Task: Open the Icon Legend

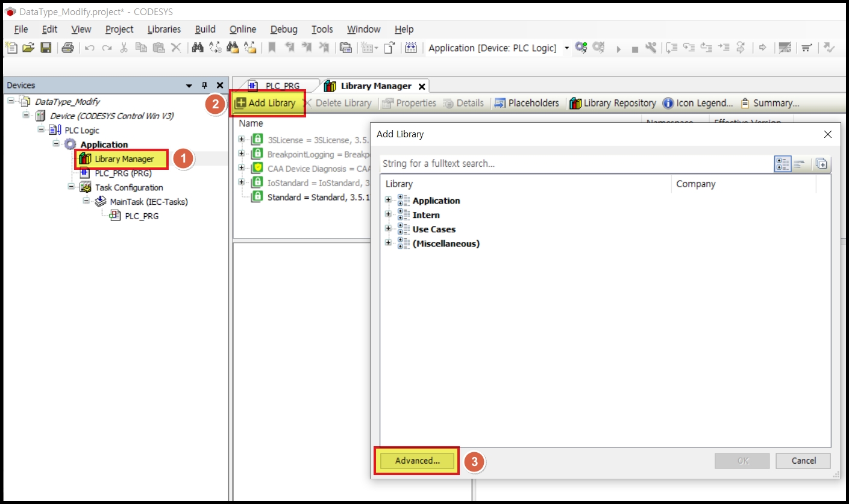Action: (x=698, y=103)
